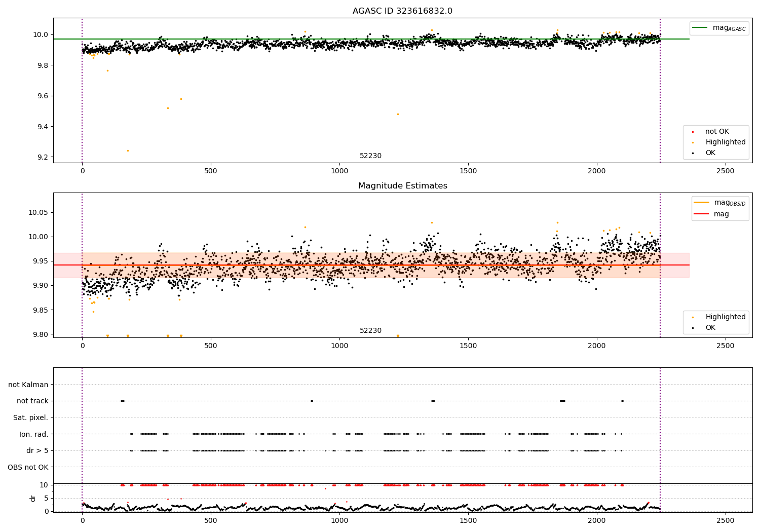The width and height of the screenshot is (760, 532).
Task: Click the '52230' label in the middle plot
Action: point(370,331)
